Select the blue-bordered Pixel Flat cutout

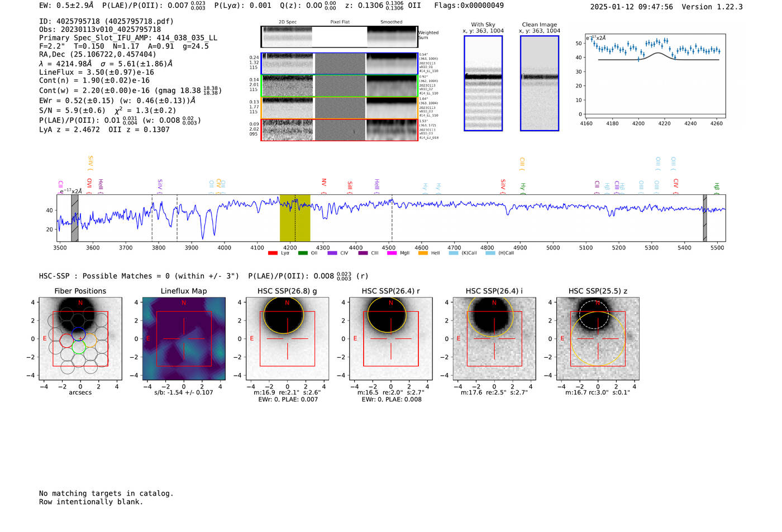(340, 64)
